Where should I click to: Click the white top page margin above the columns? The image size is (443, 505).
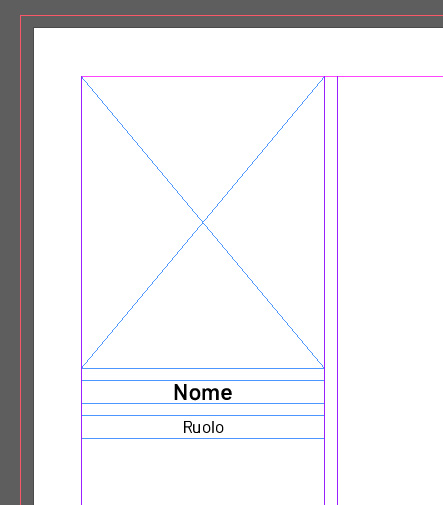238,52
